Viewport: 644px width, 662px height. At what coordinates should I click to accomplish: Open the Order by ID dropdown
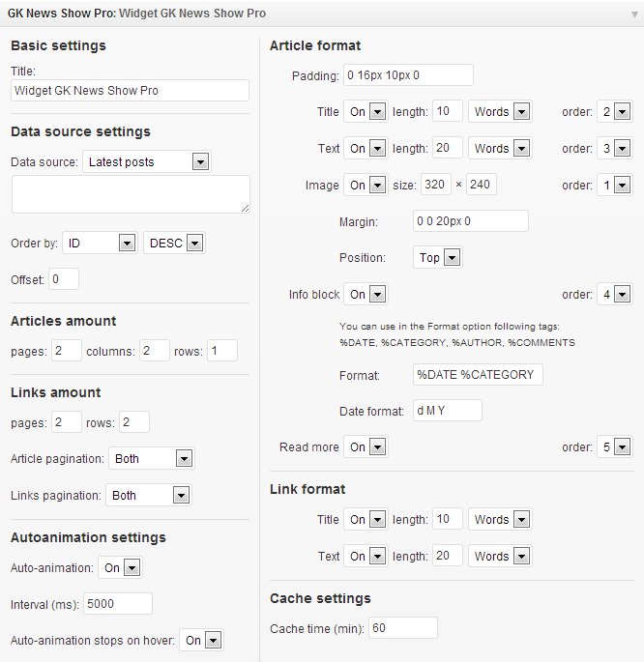[99, 244]
